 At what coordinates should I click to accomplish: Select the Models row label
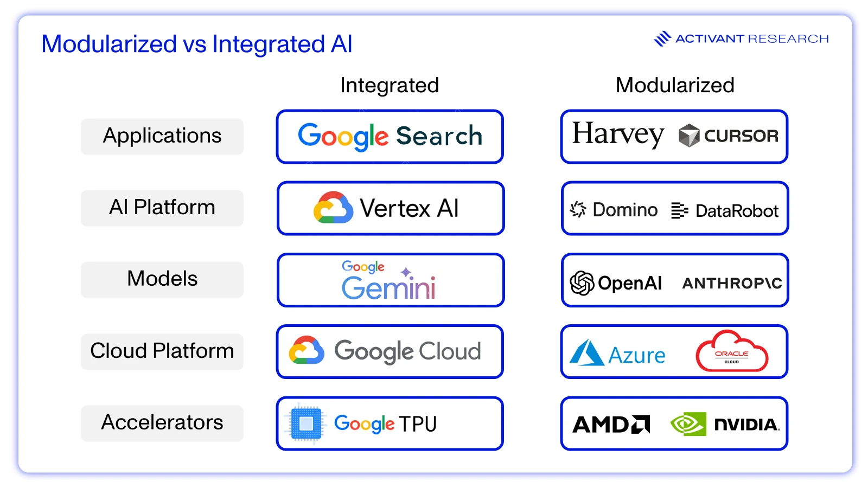(162, 279)
